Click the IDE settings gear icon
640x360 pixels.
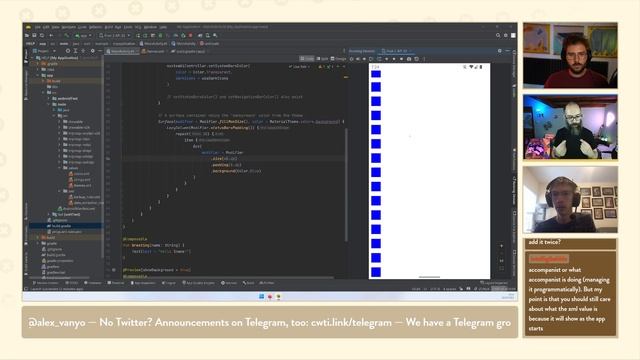pyautogui.click(x=506, y=35)
